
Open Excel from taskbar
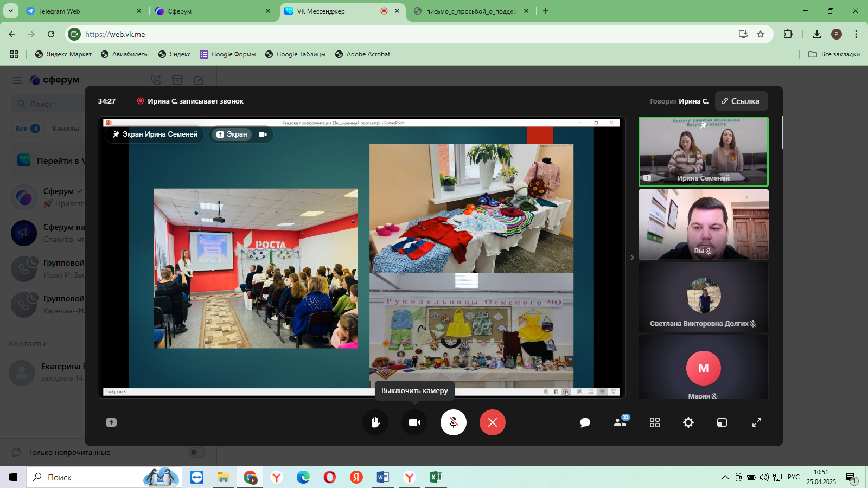coord(436,477)
